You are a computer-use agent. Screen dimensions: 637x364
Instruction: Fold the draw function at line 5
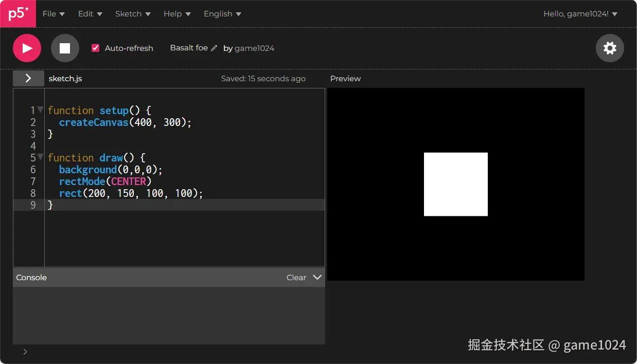[40, 157]
